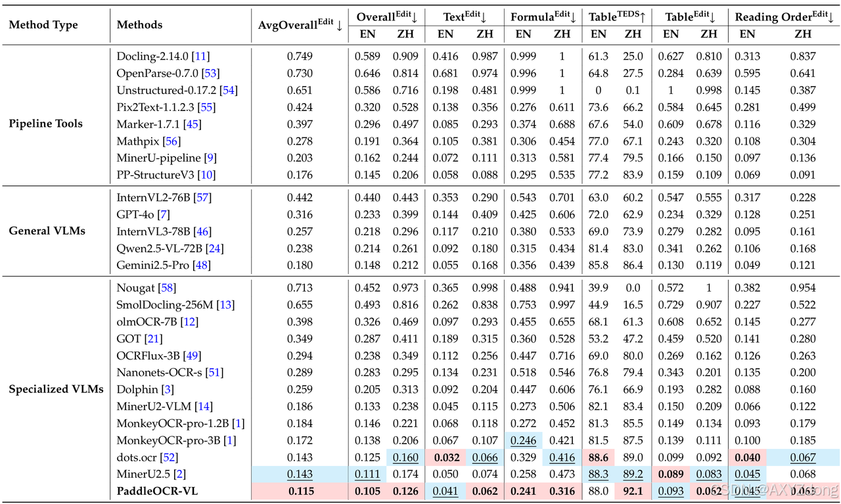The height and width of the screenshot is (504, 841).
Task: Open citation [57] next to InternVL2-76B
Action: (201, 198)
